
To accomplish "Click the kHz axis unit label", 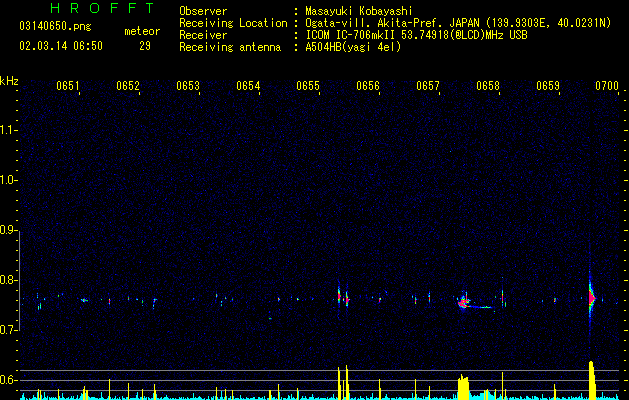I will coord(9,81).
